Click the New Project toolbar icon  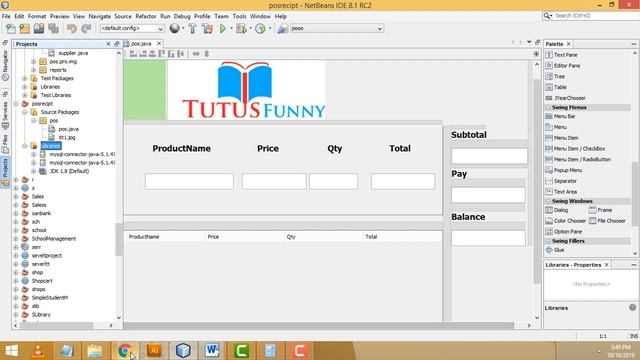pyautogui.click(x=25, y=29)
